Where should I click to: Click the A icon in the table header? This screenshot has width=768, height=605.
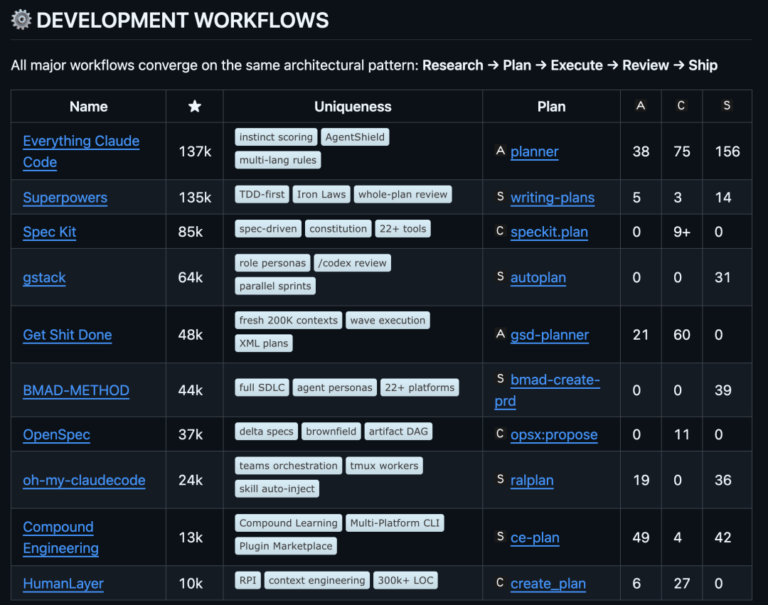pos(641,106)
